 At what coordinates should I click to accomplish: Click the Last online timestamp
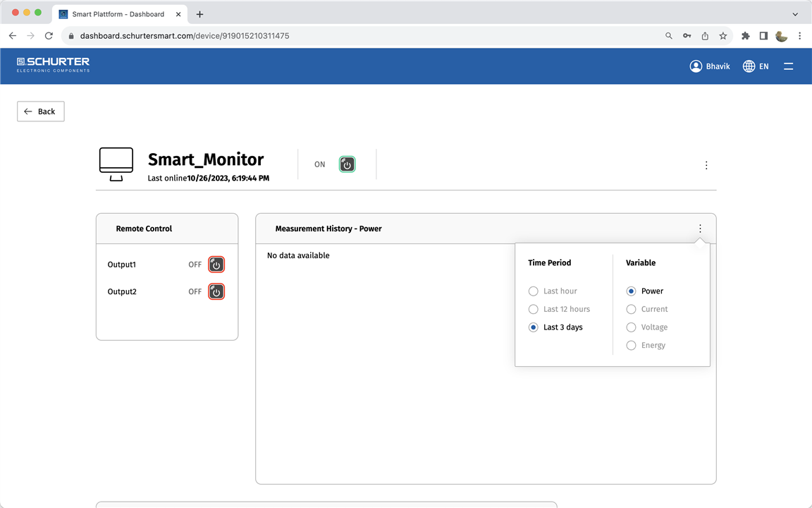228,178
